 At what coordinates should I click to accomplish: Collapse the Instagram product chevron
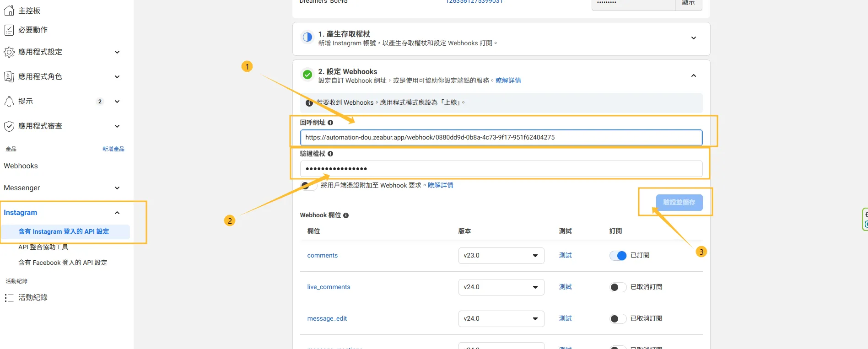coord(117,213)
